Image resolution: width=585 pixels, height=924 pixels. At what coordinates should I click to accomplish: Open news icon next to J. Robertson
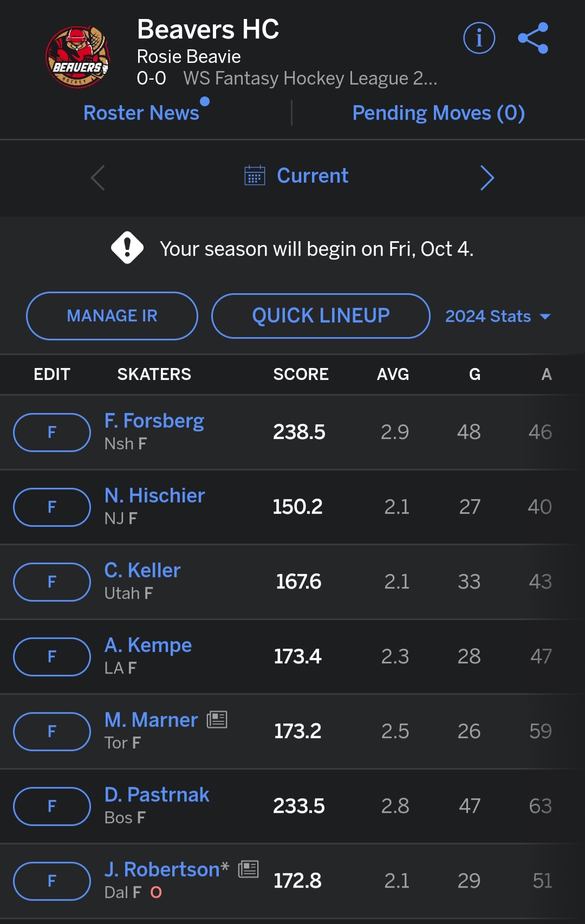(248, 869)
